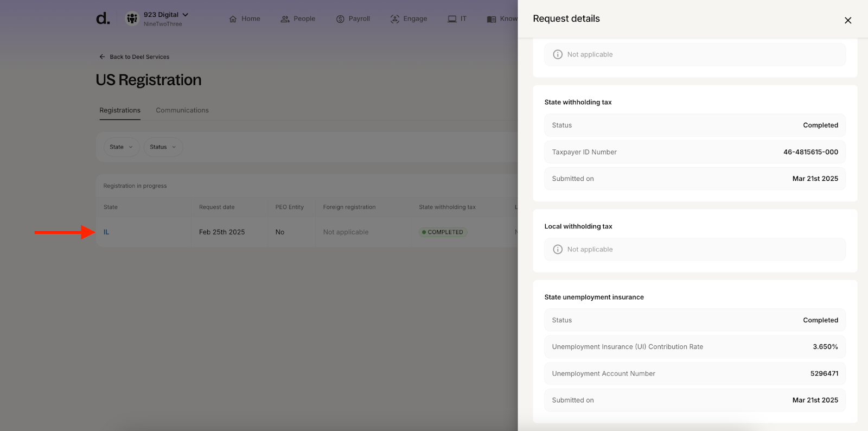
Task: Expand the 923 Digital organization switcher chevron
Action: tap(186, 15)
